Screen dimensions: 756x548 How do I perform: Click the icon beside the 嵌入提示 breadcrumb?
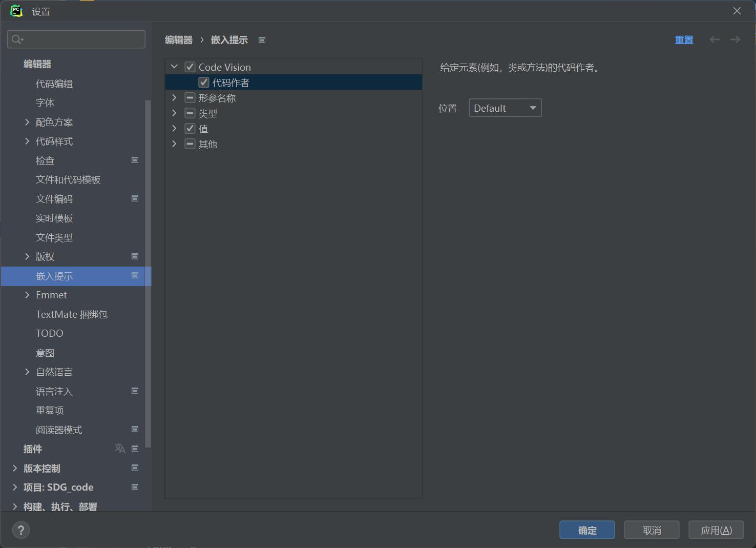pyautogui.click(x=262, y=39)
